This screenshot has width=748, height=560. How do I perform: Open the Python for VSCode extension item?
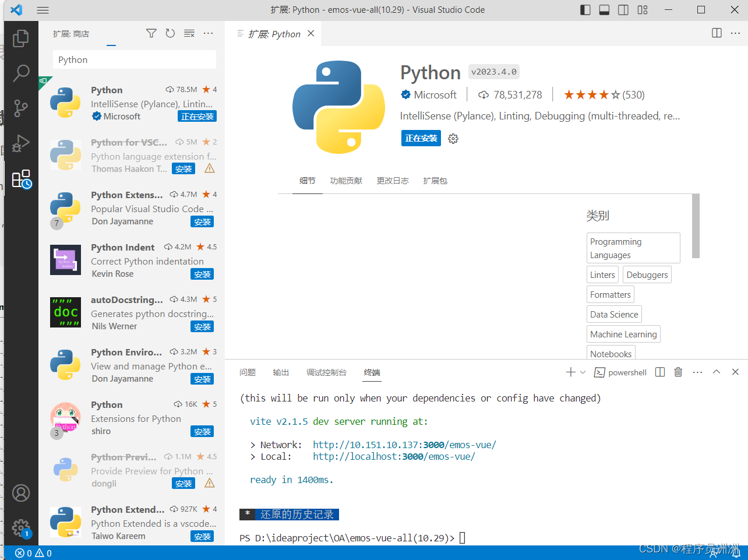click(133, 155)
